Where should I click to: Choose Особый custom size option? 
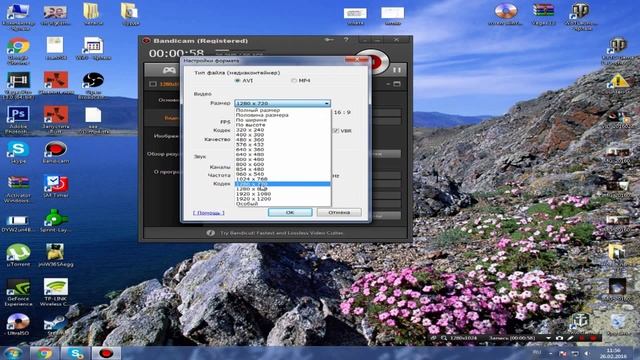tap(282, 204)
